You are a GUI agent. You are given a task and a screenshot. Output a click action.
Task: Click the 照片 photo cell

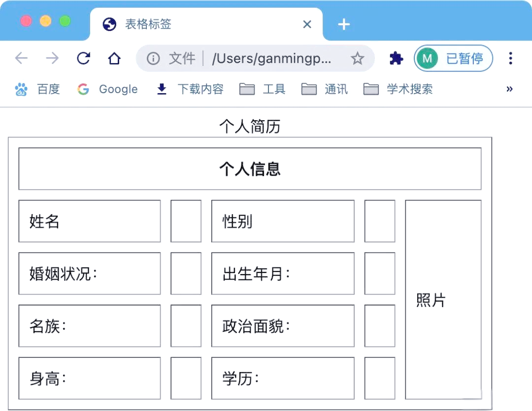point(443,300)
